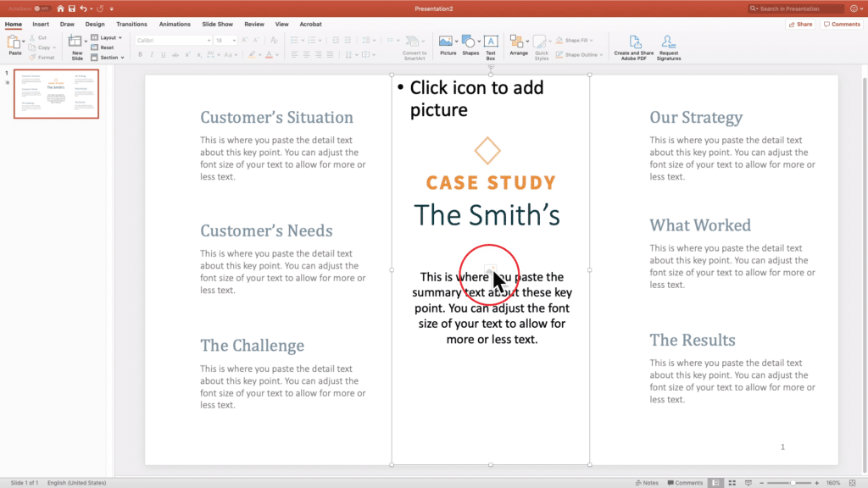Open the font color swatch

268,54
